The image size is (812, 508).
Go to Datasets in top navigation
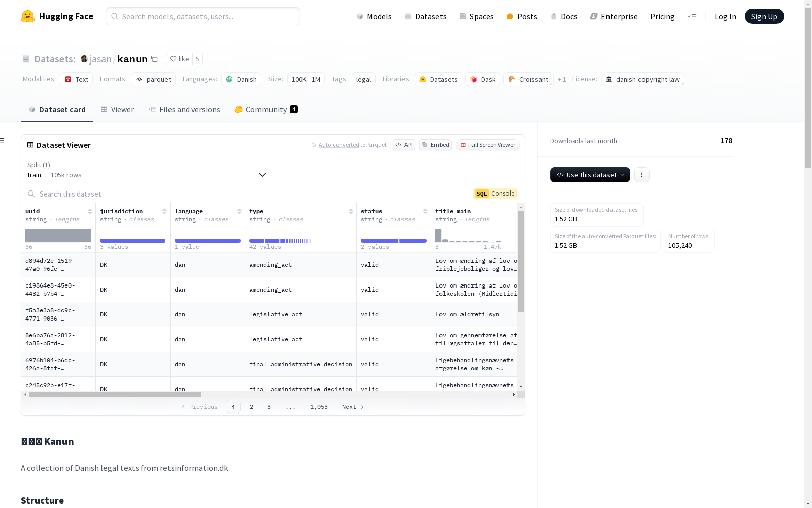425,16
